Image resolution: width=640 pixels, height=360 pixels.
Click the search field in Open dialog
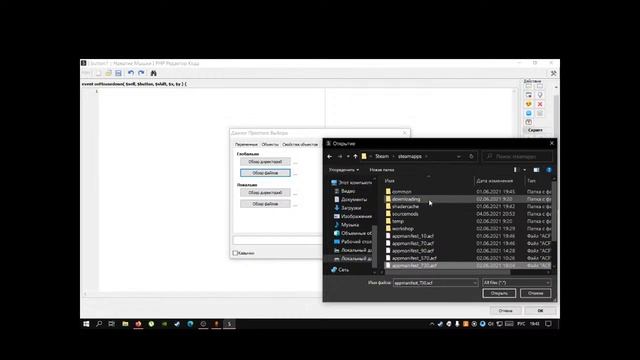coord(517,156)
